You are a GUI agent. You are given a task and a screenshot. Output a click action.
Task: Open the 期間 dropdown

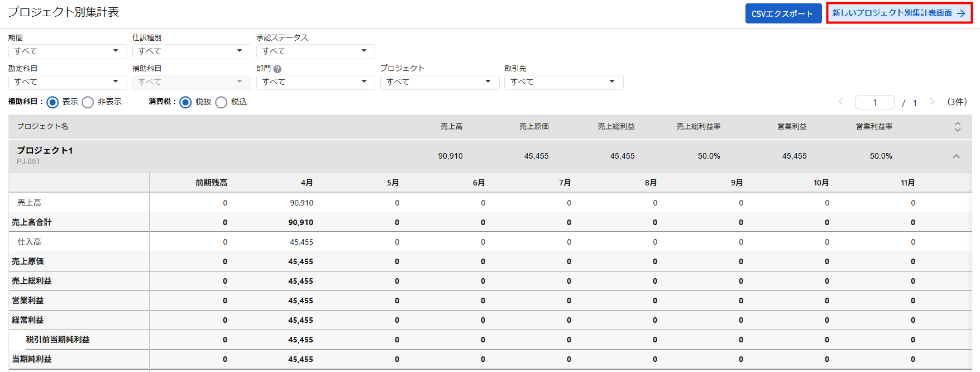67,51
